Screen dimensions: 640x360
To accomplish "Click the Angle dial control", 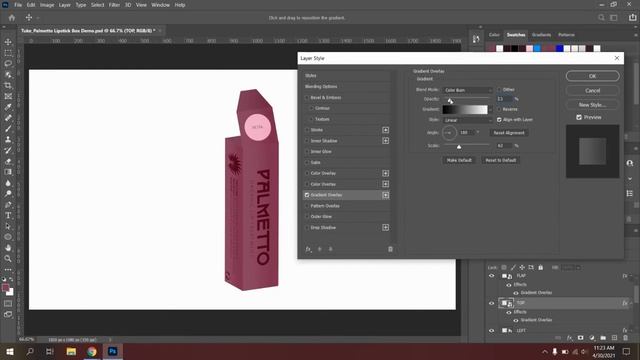I will 449,133.
